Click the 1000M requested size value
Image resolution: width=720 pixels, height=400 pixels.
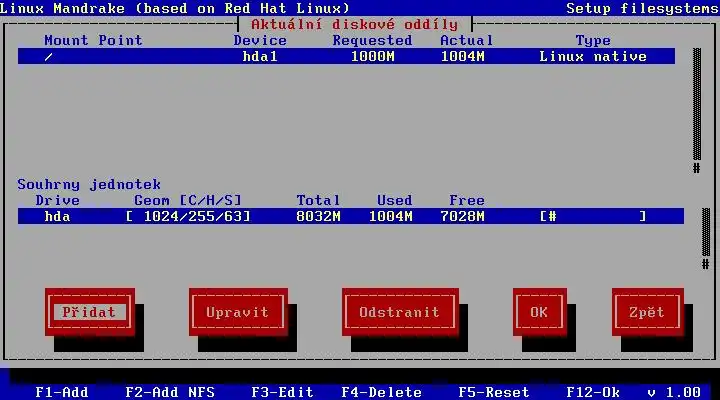pyautogui.click(x=372, y=56)
